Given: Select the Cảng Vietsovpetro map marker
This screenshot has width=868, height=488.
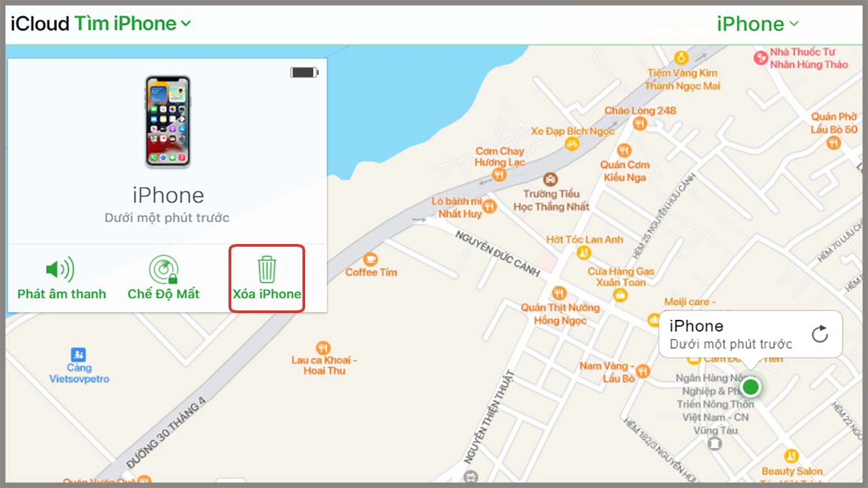Looking at the screenshot, I should click(x=79, y=354).
